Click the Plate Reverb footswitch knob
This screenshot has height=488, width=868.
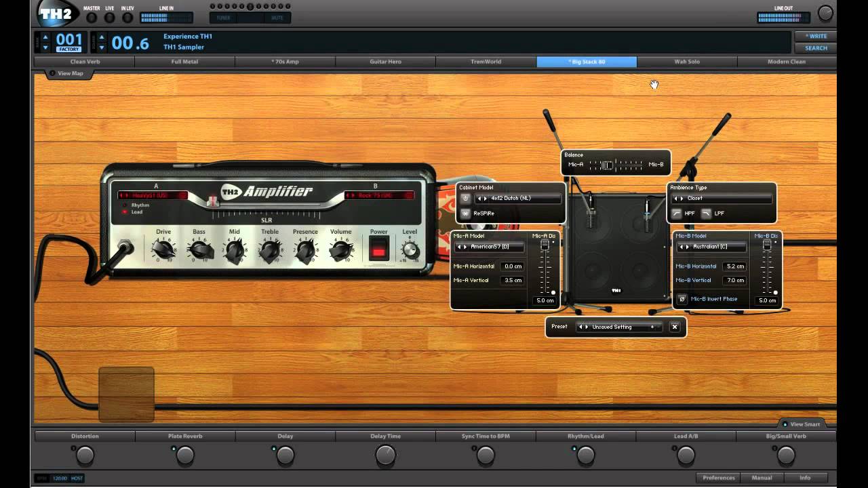[185, 455]
